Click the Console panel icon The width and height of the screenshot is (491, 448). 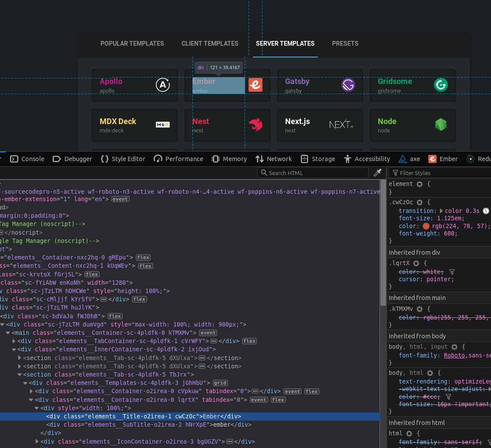pyautogui.click(x=14, y=159)
